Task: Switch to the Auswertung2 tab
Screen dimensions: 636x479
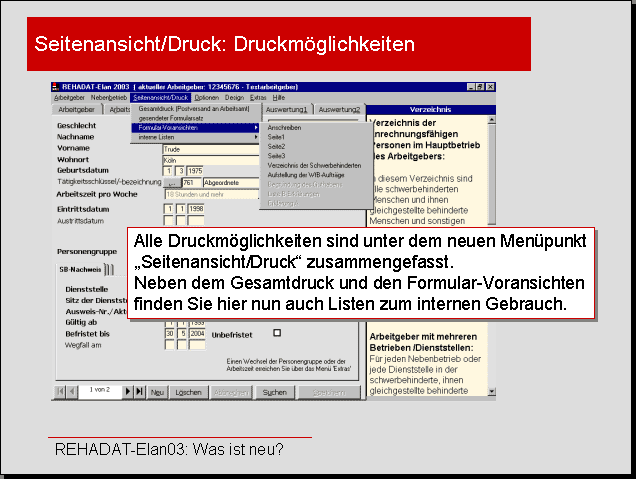Action: click(x=341, y=109)
